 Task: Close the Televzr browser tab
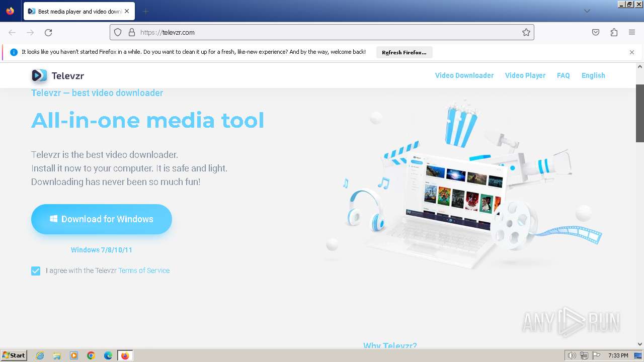pyautogui.click(x=127, y=11)
